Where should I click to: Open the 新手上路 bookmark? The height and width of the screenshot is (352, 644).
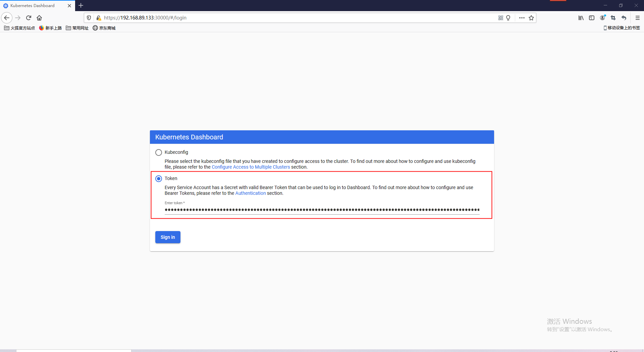[50, 28]
